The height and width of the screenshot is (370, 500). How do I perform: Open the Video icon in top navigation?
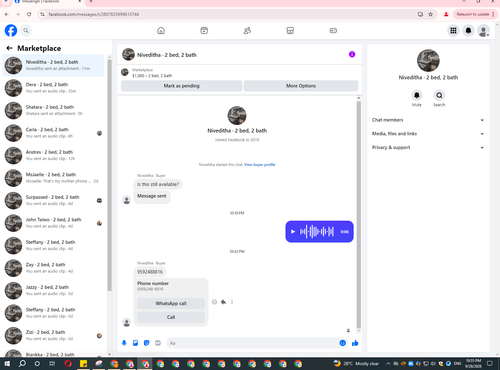(x=204, y=31)
